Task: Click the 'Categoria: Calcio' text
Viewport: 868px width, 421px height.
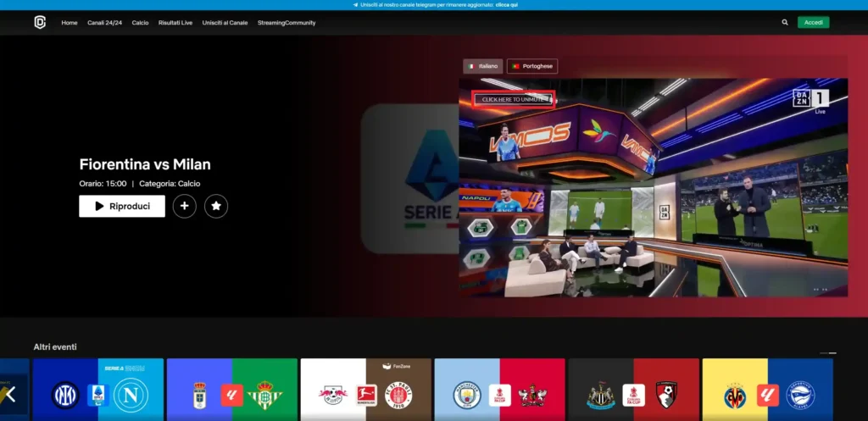Action: click(x=170, y=184)
